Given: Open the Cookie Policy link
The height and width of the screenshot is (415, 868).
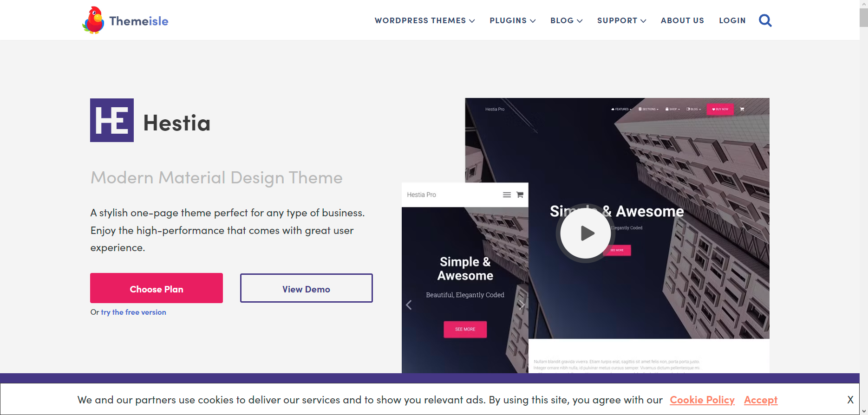Looking at the screenshot, I should (x=702, y=400).
